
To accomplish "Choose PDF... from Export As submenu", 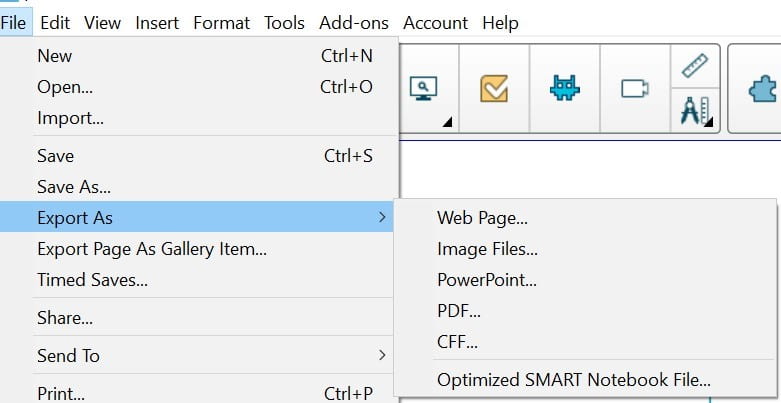I will click(461, 311).
